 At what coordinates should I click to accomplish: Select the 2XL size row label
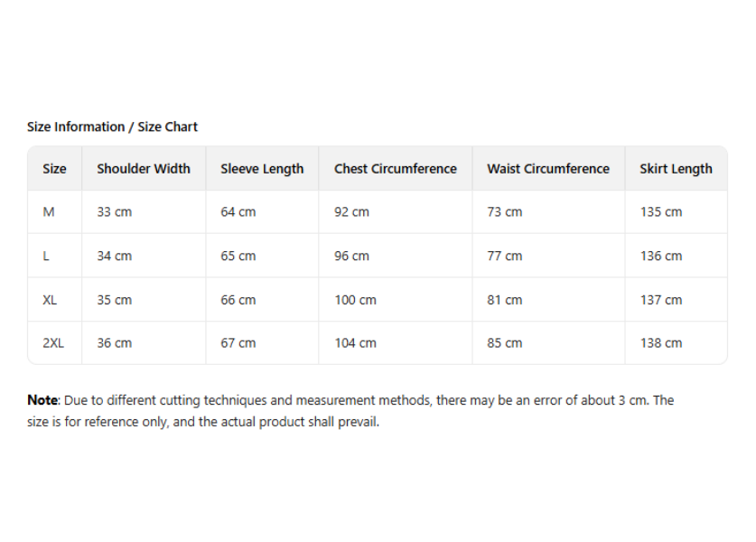tap(53, 343)
